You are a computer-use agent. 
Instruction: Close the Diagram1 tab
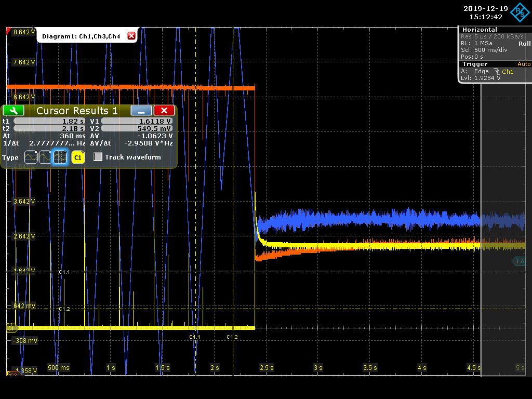click(131, 36)
